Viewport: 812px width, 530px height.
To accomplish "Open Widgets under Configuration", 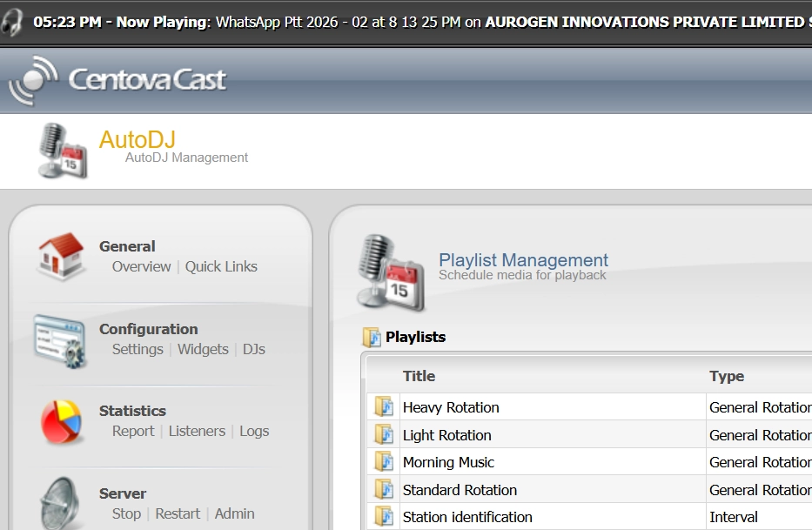I will click(x=203, y=349).
